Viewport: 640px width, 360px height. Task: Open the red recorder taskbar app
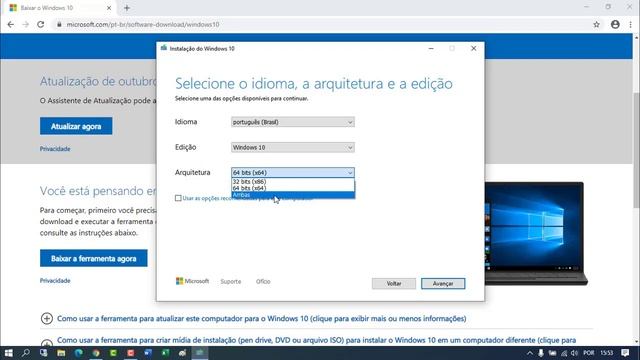click(x=131, y=353)
